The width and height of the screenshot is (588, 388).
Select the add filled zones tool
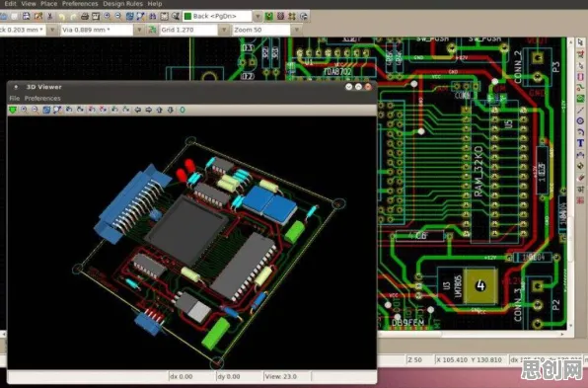tap(580, 99)
